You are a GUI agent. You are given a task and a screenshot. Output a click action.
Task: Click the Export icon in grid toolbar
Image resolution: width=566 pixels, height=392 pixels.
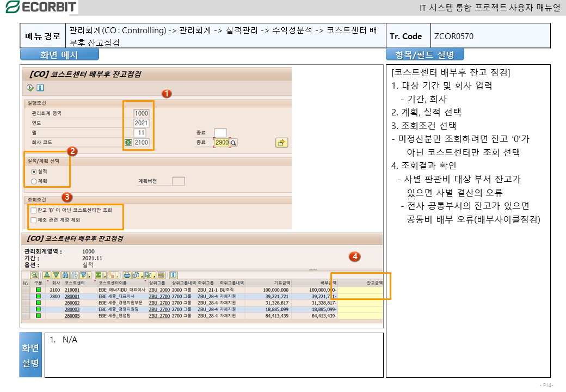[x=148, y=275]
